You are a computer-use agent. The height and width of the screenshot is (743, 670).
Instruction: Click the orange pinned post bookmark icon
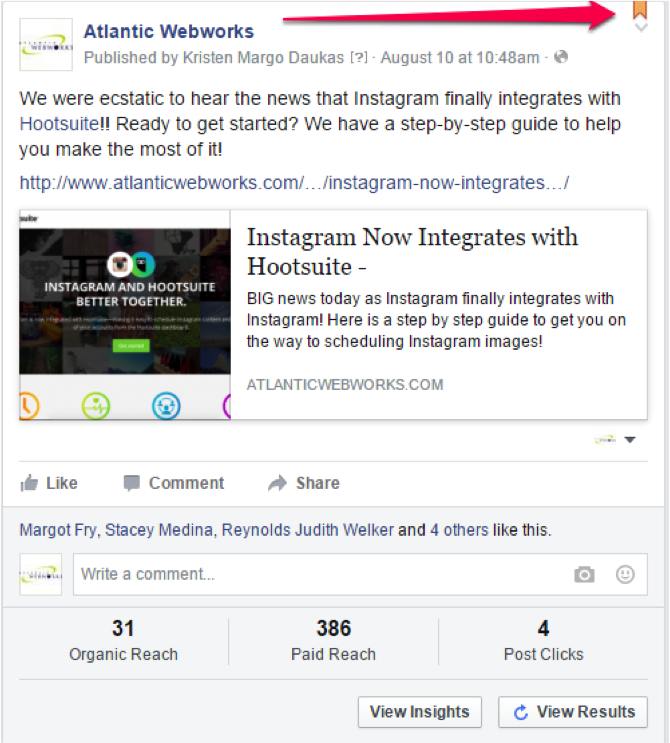pos(640,9)
